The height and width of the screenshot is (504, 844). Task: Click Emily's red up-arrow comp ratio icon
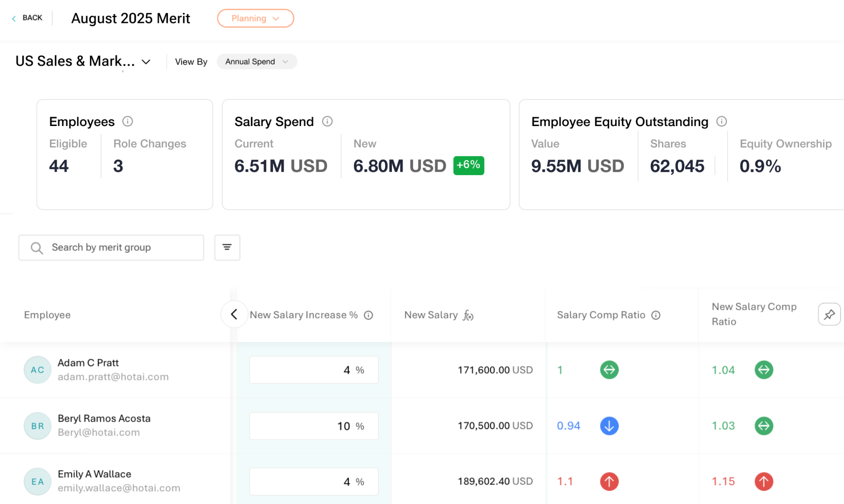[609, 482]
